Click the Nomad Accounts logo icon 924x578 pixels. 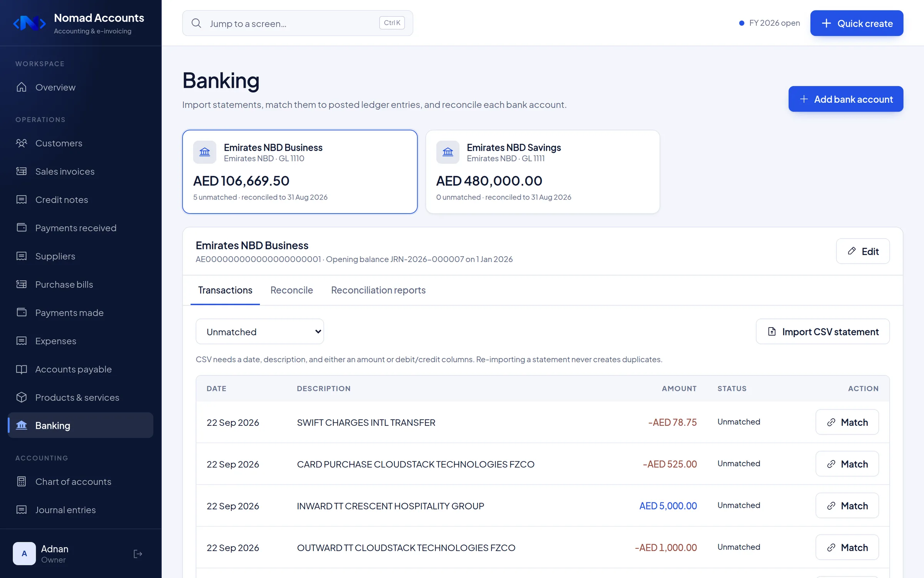[30, 23]
